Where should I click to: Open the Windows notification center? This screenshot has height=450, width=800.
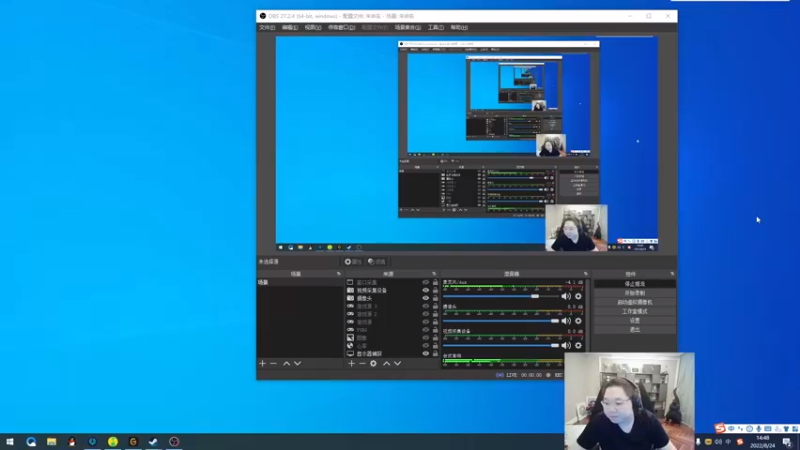pyautogui.click(x=787, y=442)
